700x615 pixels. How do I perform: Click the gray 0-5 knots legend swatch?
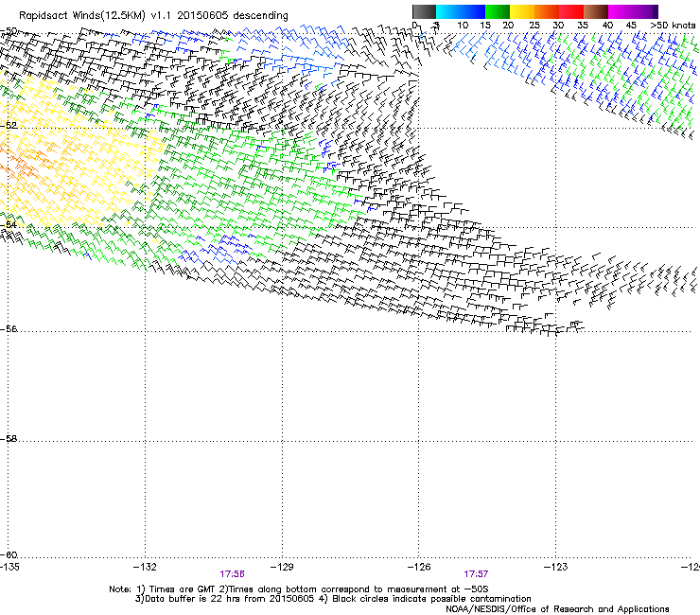pos(424,11)
